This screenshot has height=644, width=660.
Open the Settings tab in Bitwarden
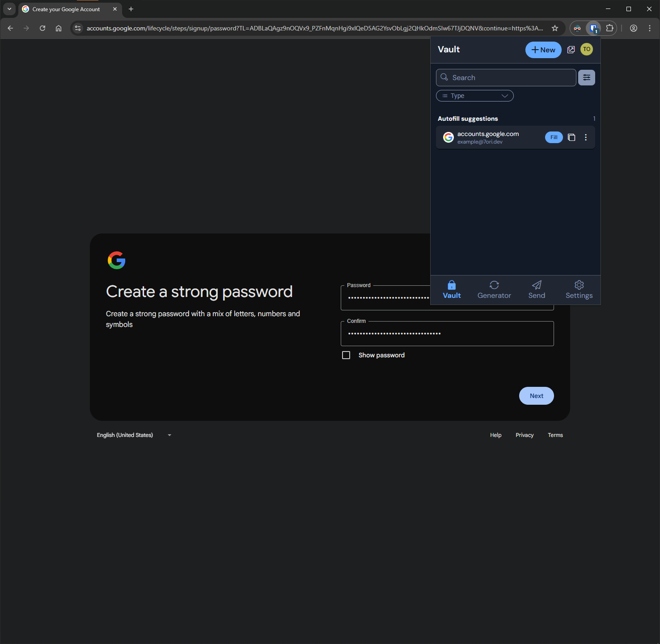(x=579, y=290)
